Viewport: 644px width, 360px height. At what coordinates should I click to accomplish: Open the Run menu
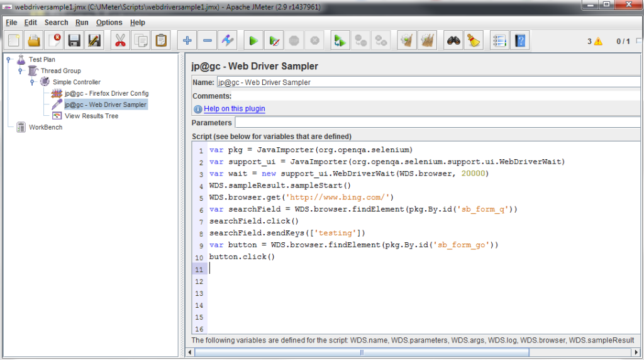tap(82, 23)
